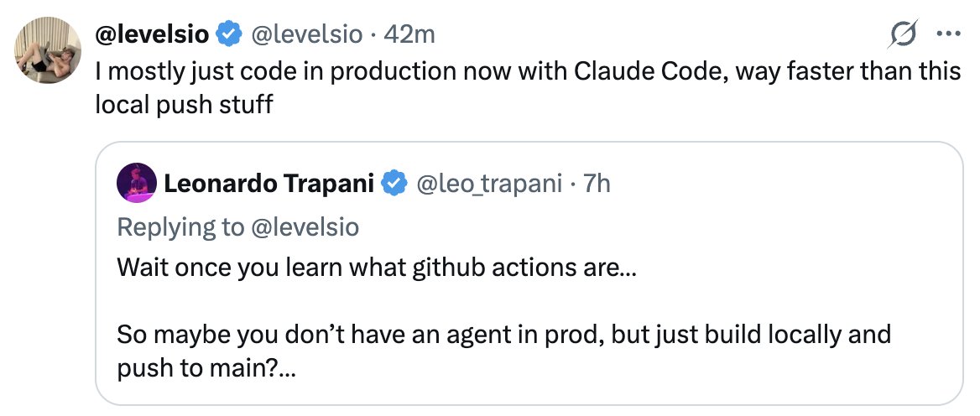The image size is (980, 416).
Task: Click the Leonardo Trapani display name
Action: [268, 182]
